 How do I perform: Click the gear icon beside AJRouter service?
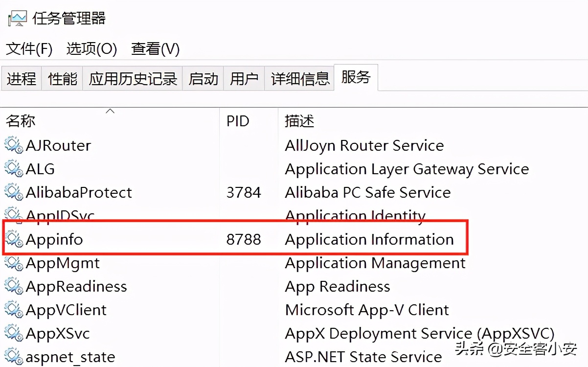tap(12, 145)
